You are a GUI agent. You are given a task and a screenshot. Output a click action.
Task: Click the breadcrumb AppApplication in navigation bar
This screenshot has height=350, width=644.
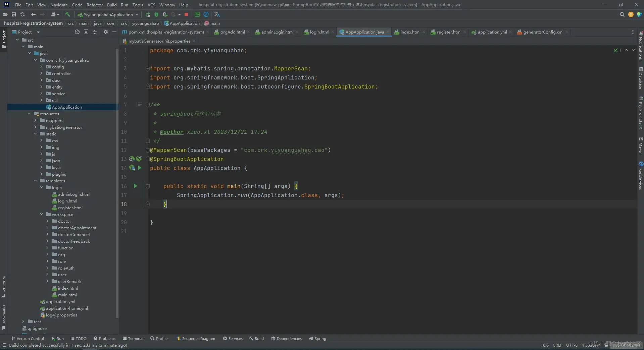(182, 23)
